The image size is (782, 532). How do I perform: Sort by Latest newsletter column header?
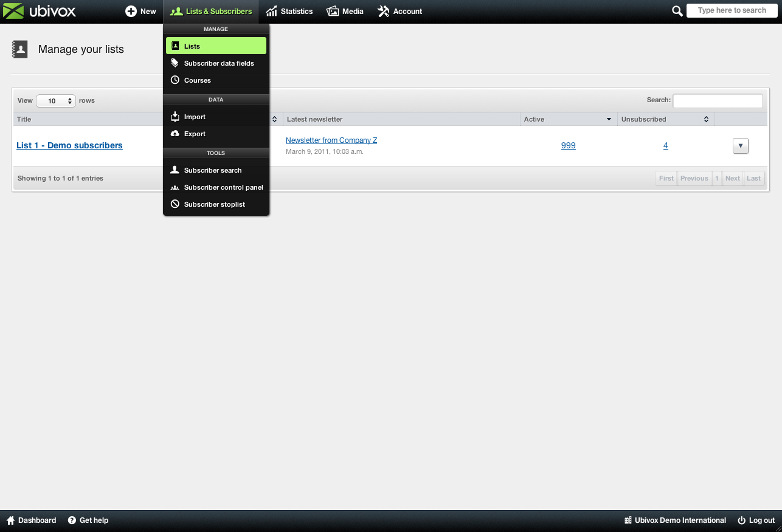pyautogui.click(x=401, y=119)
